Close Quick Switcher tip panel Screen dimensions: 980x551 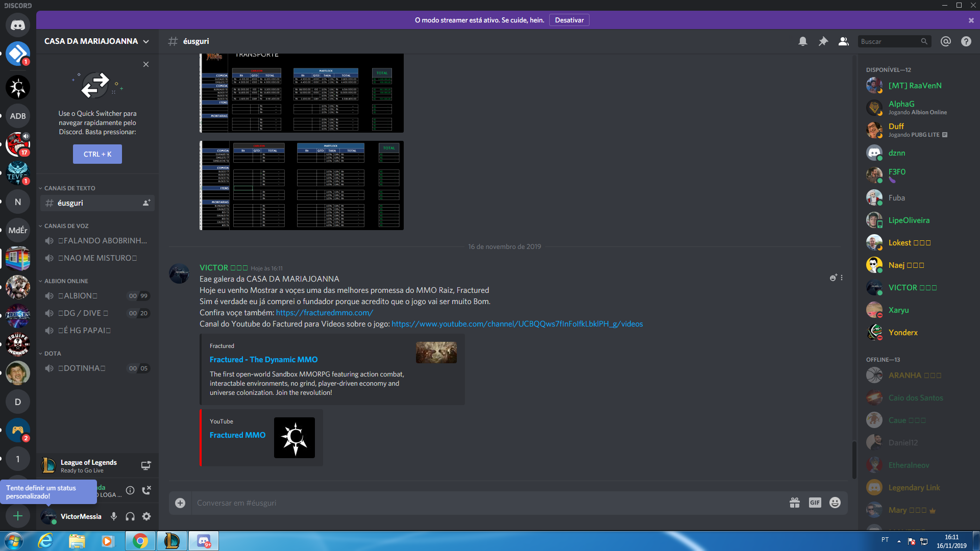click(146, 64)
